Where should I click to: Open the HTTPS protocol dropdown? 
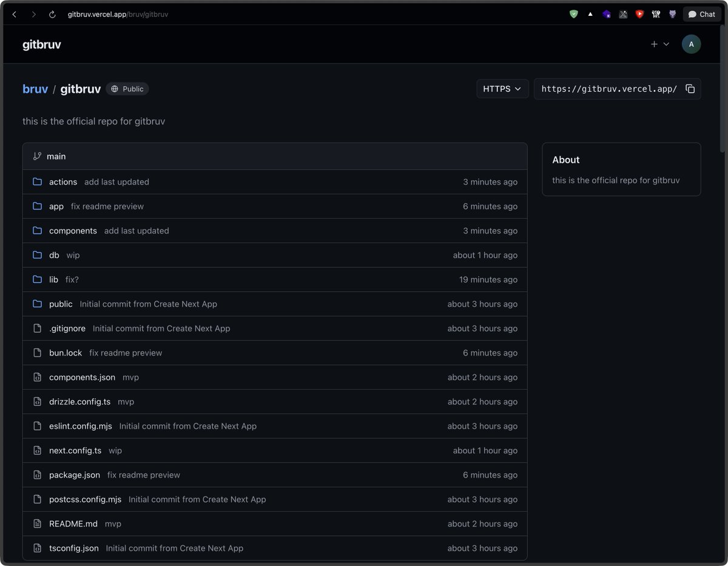coord(502,89)
